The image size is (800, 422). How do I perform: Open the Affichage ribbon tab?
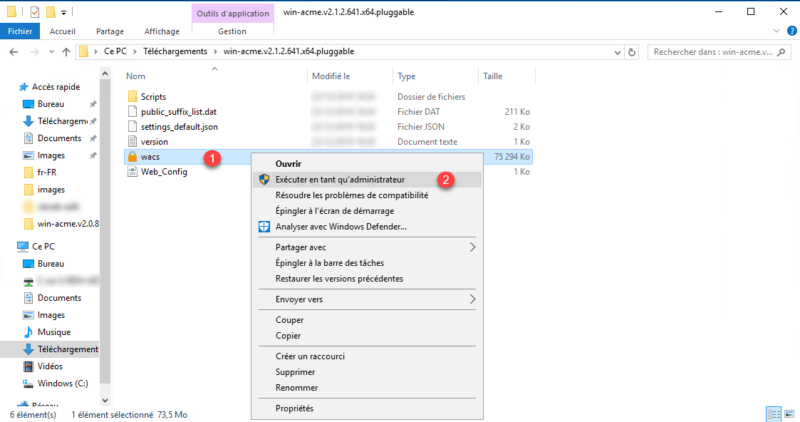pos(162,31)
